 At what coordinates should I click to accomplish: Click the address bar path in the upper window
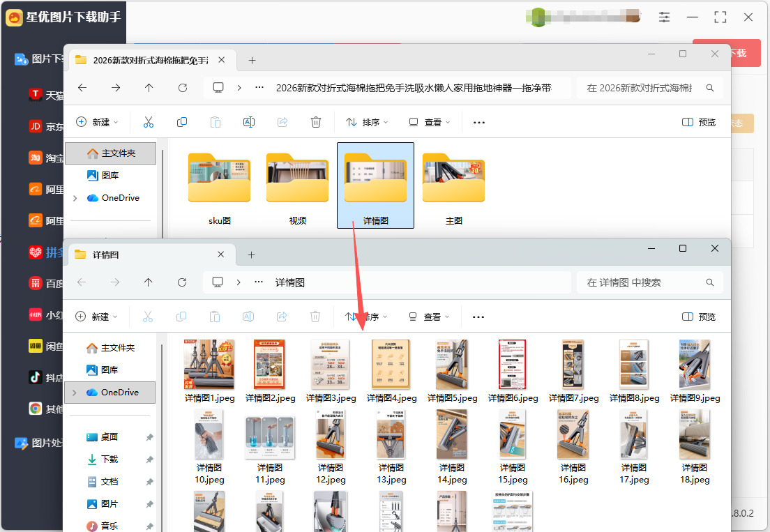click(x=414, y=88)
